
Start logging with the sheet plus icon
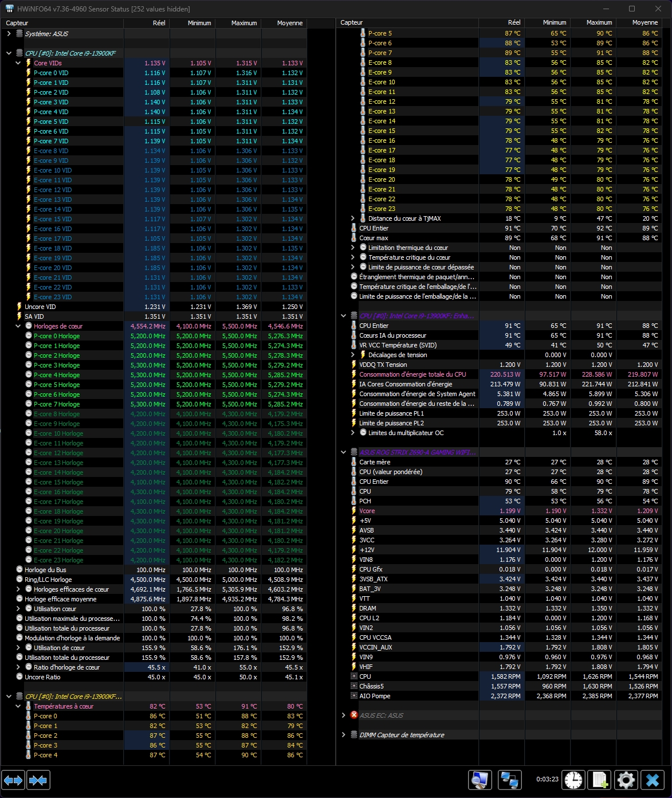[600, 780]
